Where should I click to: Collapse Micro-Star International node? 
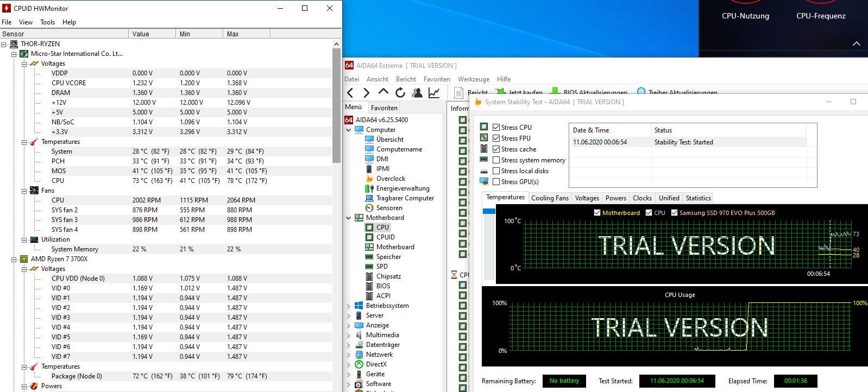[14, 54]
